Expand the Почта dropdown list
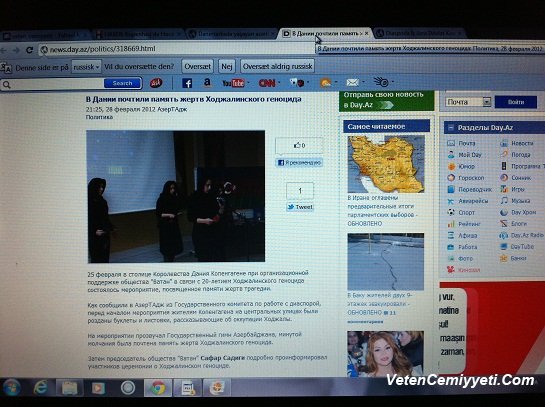545x407 pixels. 487,102
